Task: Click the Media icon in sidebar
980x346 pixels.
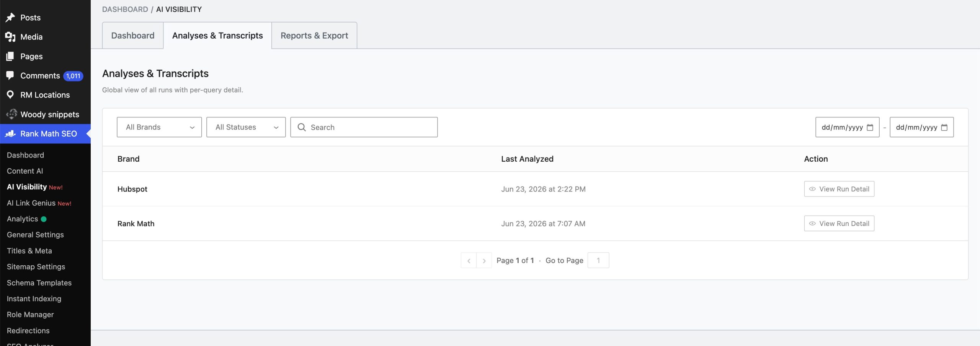Action: pyautogui.click(x=10, y=37)
